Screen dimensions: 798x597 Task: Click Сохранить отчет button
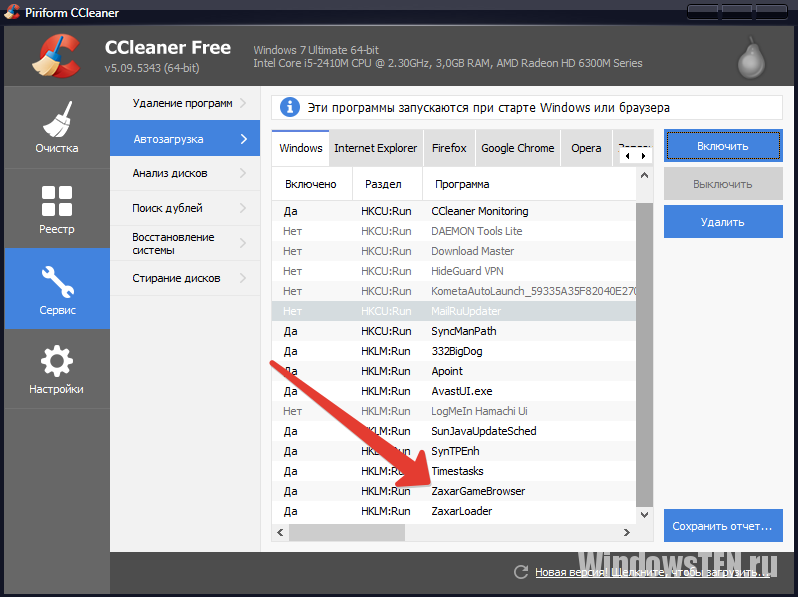(723, 526)
